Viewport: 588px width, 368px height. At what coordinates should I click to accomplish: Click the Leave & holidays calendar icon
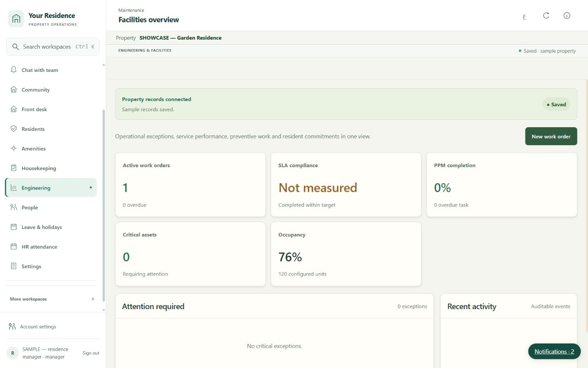tap(13, 227)
